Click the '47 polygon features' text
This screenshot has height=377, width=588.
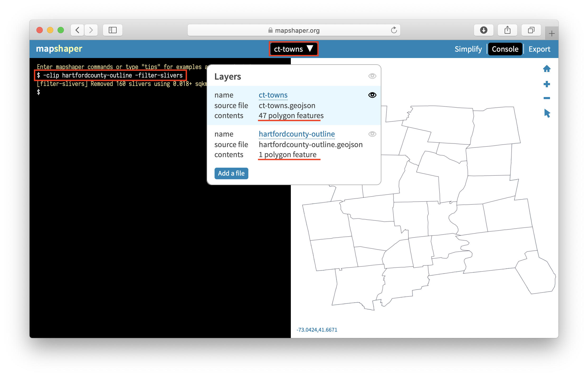[x=291, y=116]
